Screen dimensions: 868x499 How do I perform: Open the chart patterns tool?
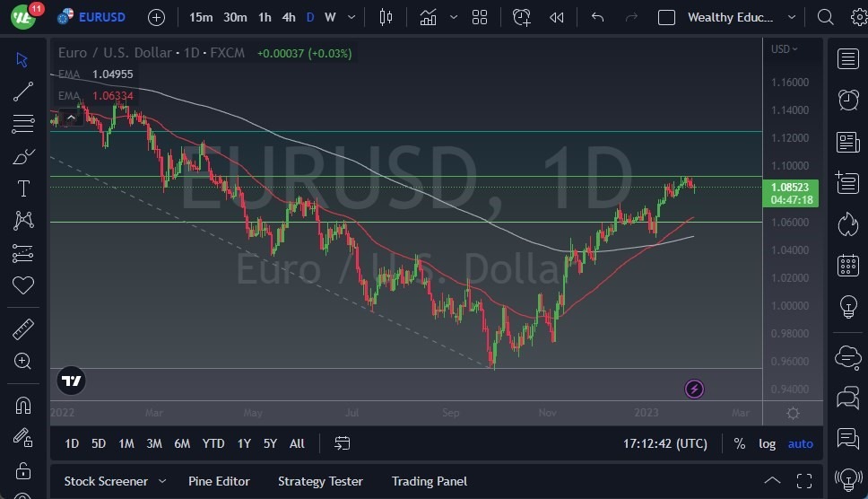coord(23,221)
